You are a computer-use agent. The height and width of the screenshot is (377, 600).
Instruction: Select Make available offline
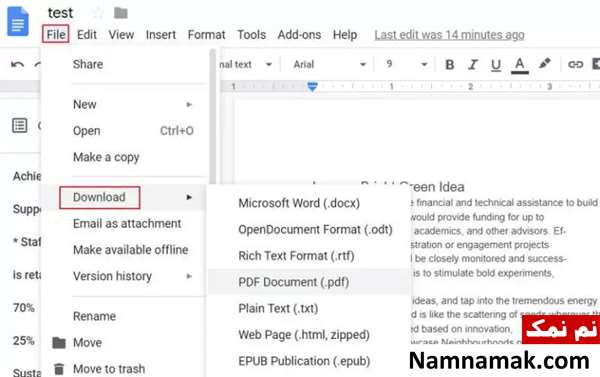pyautogui.click(x=124, y=250)
